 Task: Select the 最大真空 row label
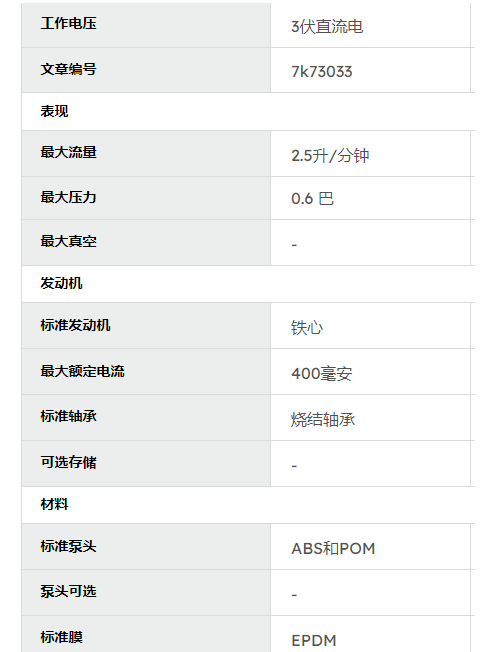point(69,241)
